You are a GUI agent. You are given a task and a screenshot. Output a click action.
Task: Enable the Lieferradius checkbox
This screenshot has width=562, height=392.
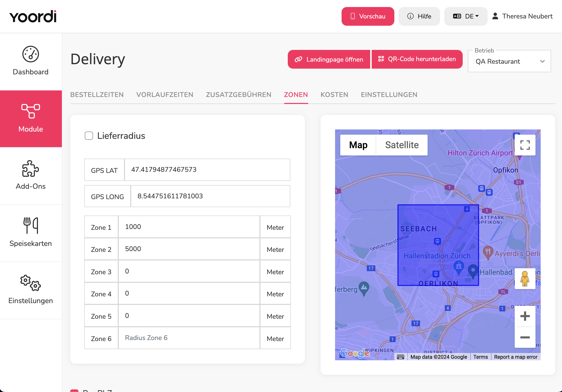(89, 136)
